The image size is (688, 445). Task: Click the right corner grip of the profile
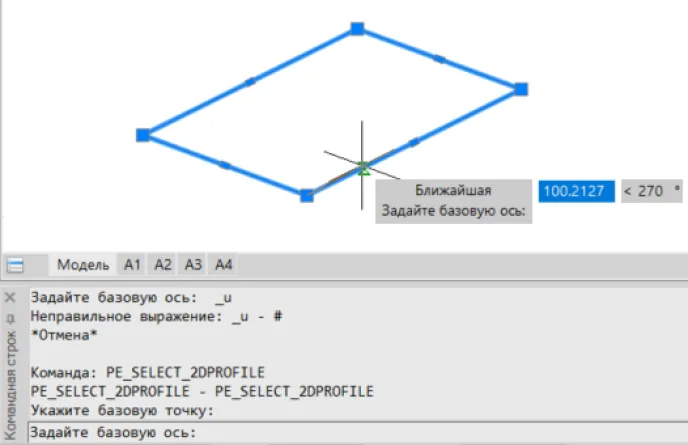tap(521, 89)
